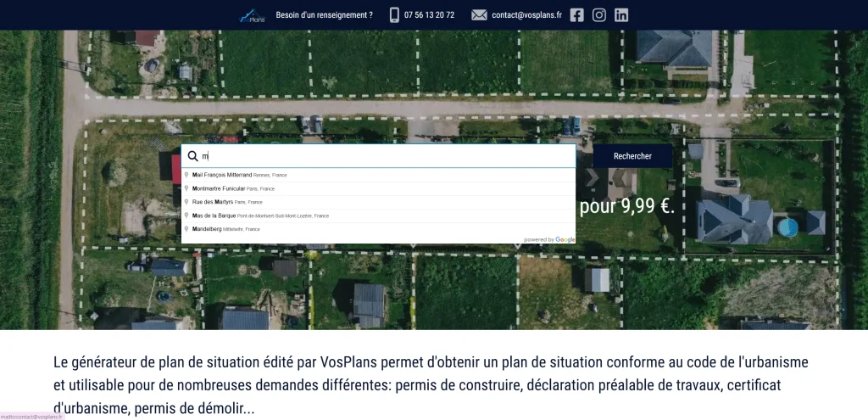Open the VosPlans logo home link
868x420 pixels.
click(253, 15)
